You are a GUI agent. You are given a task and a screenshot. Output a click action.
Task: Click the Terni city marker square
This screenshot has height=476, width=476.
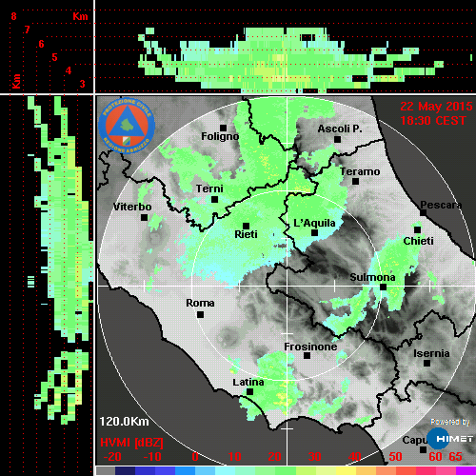[x=215, y=200]
